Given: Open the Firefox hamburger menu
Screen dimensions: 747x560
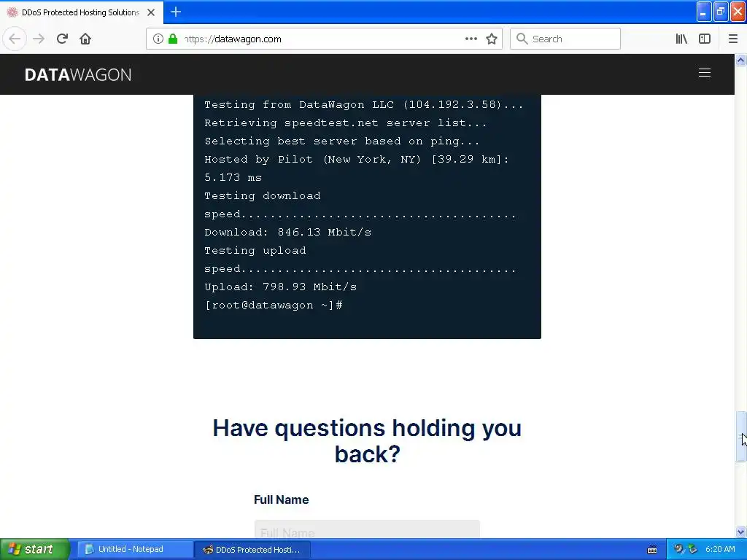Looking at the screenshot, I should point(732,39).
